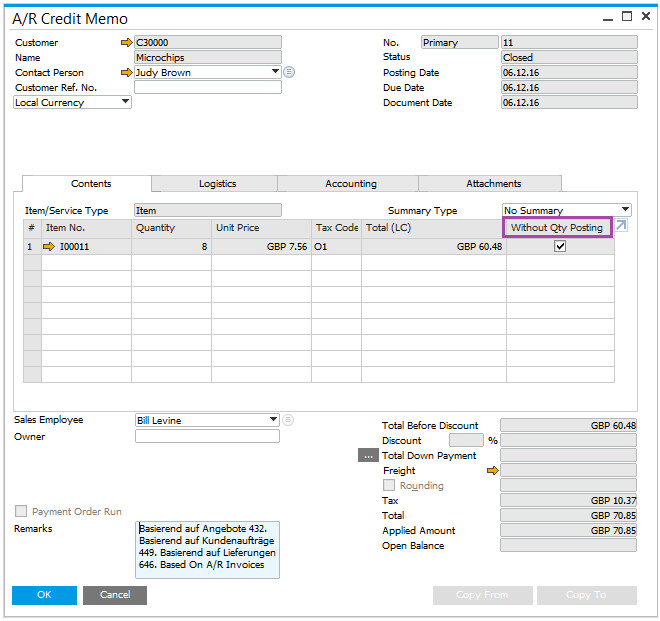This screenshot has width=660, height=621.
Task: Maximize the A/R Credit Memo window
Action: pyautogui.click(x=627, y=16)
